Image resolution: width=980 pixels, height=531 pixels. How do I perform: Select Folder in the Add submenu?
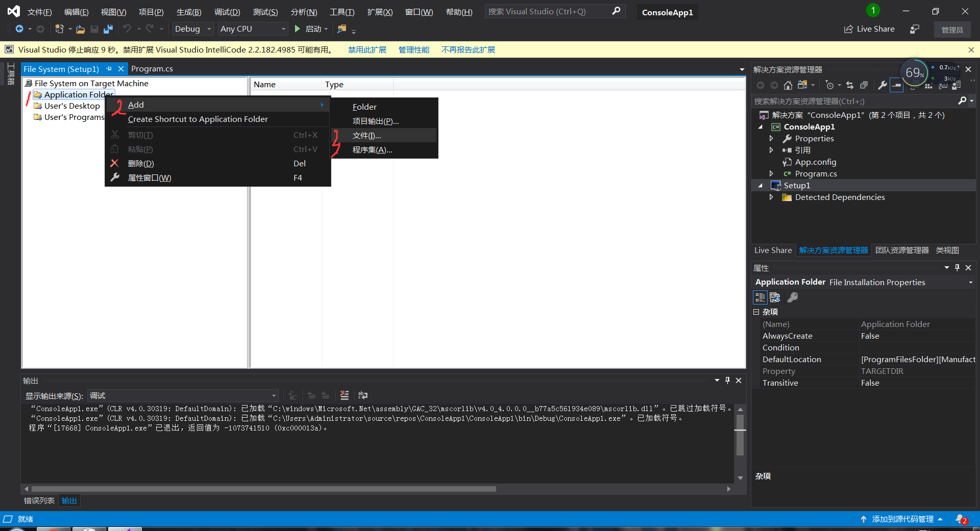[384, 107]
